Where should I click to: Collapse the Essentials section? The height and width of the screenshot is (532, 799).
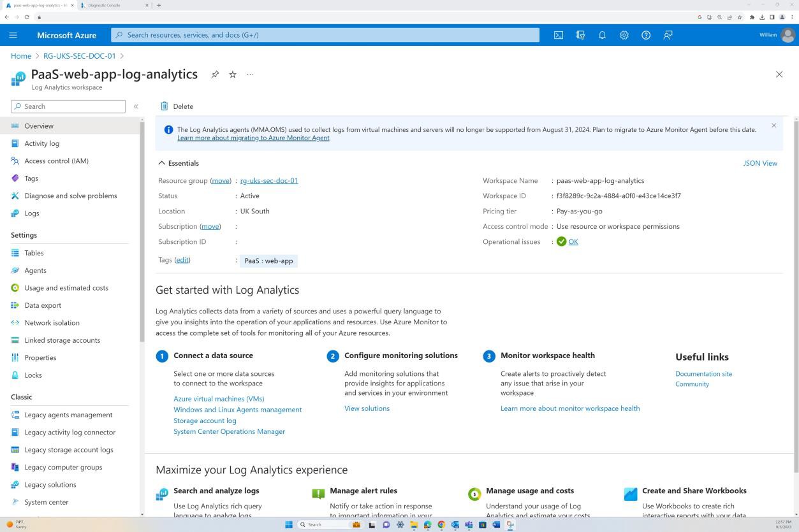tap(161, 162)
